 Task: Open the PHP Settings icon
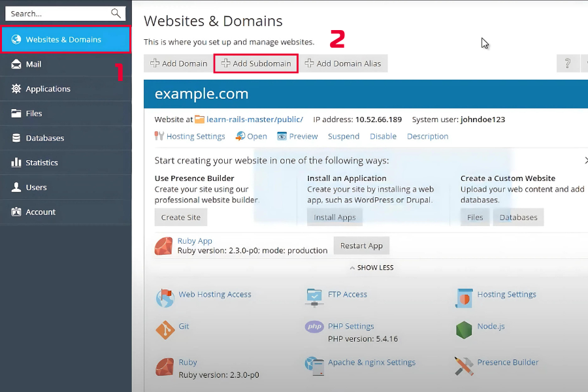coord(314,327)
